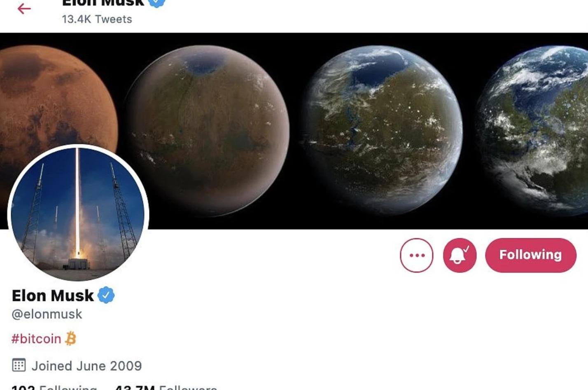Click the 13.4K Tweets count in header
588x390 pixels.
click(97, 19)
